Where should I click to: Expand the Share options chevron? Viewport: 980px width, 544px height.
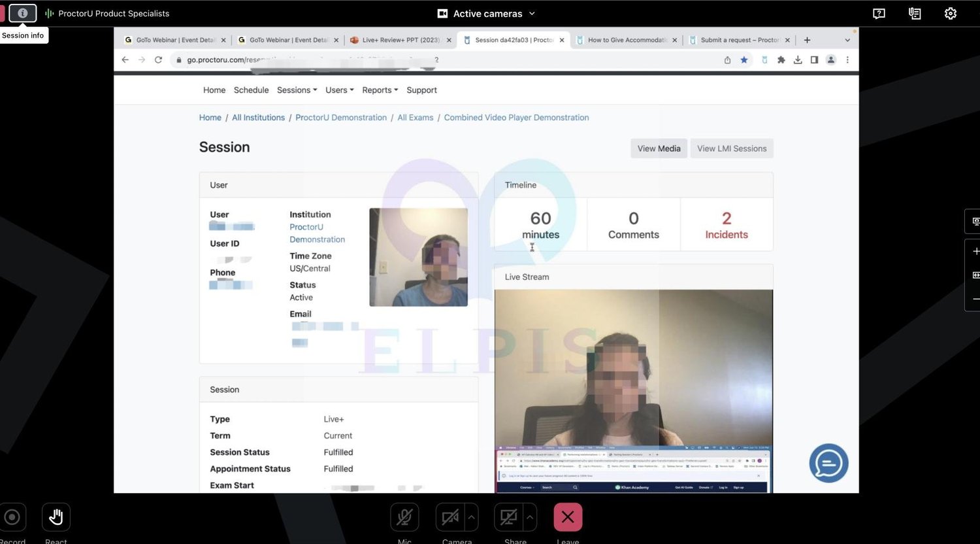coord(530,517)
